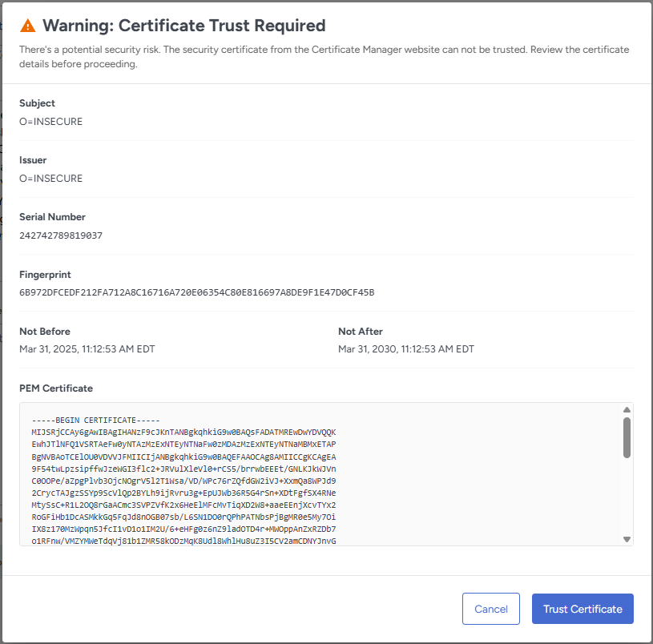Click the PEM box scroll up arrow
The width and height of the screenshot is (653, 644).
tap(627, 410)
